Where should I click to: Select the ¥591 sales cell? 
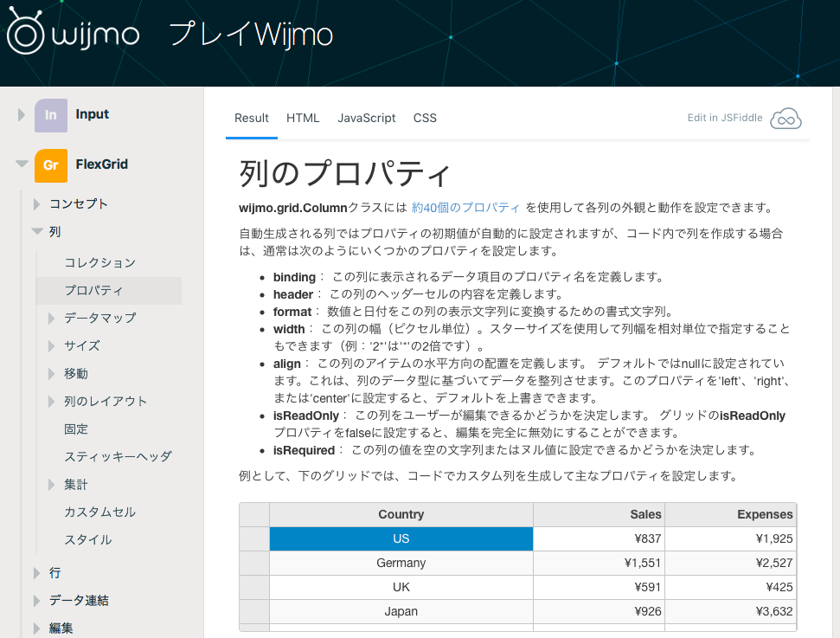[599, 587]
